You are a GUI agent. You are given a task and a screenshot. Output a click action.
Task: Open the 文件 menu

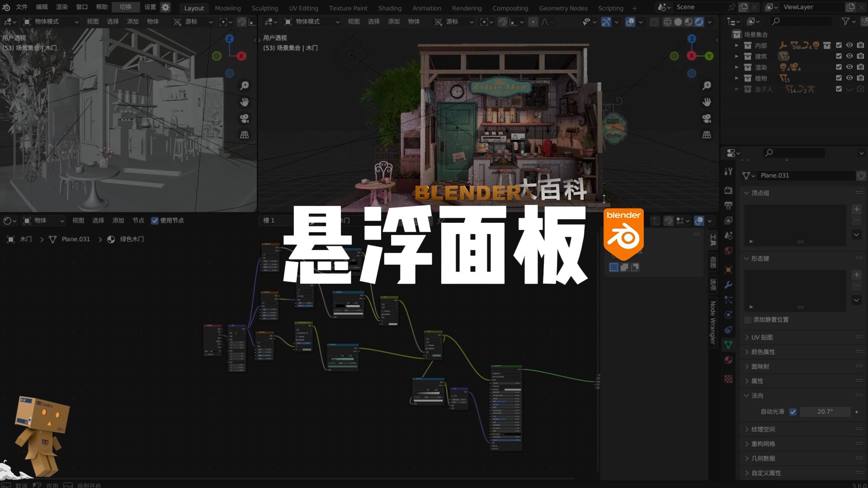point(22,7)
